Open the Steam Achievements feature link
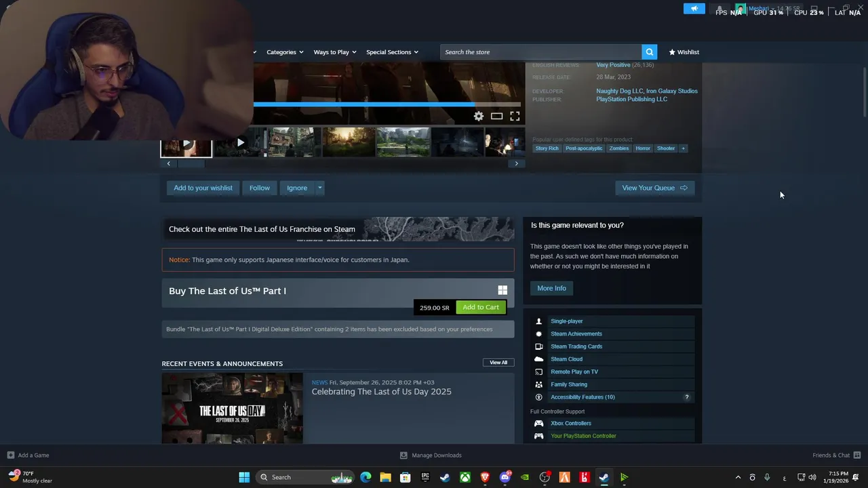The height and width of the screenshot is (488, 868). [576, 333]
